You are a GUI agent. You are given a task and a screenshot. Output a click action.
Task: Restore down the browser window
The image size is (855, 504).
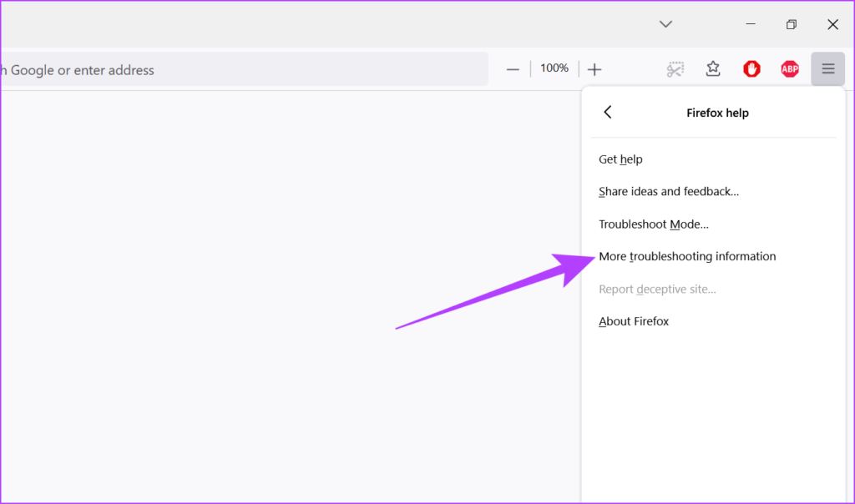pos(791,24)
